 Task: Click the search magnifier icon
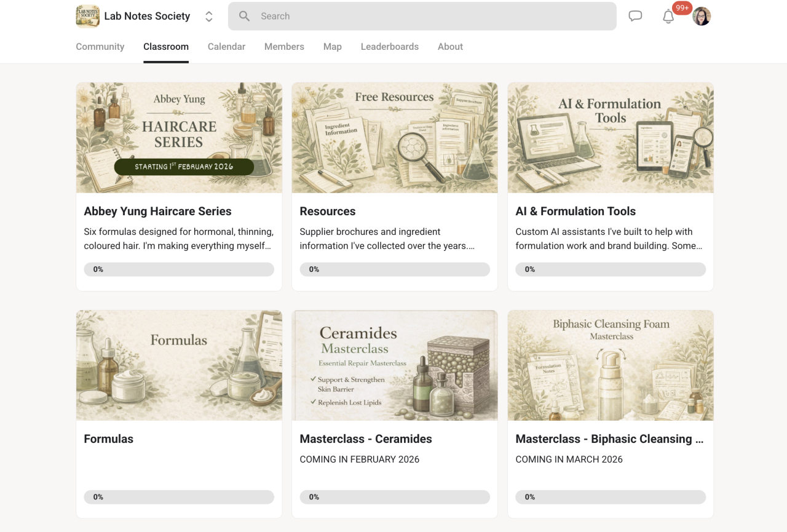coord(244,17)
